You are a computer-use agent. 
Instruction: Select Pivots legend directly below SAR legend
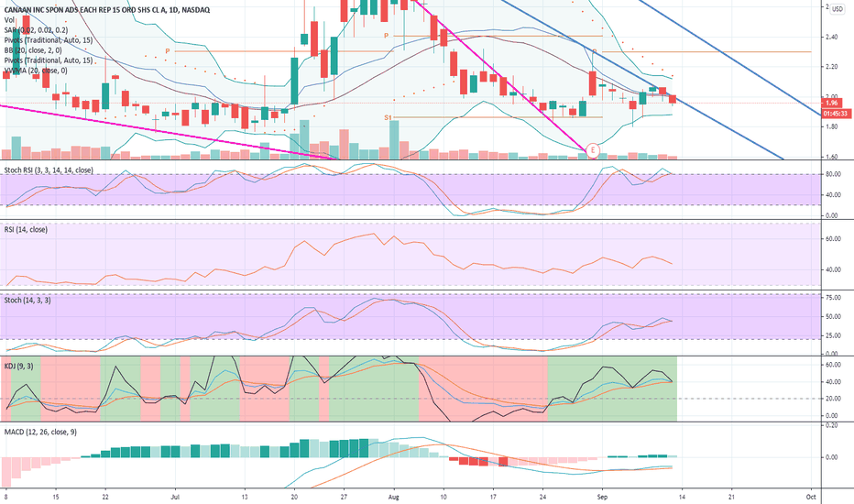point(48,40)
